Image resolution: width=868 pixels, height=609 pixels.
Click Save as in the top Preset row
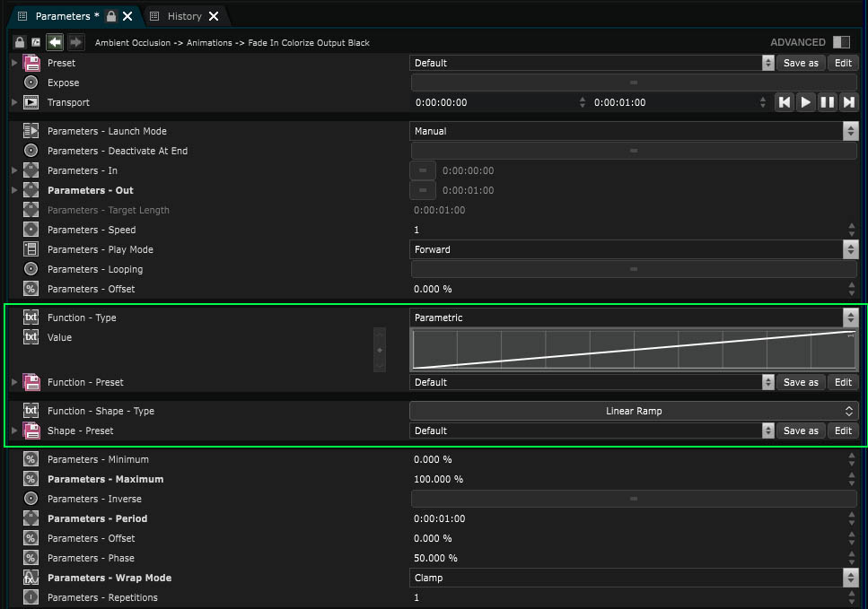pos(801,63)
